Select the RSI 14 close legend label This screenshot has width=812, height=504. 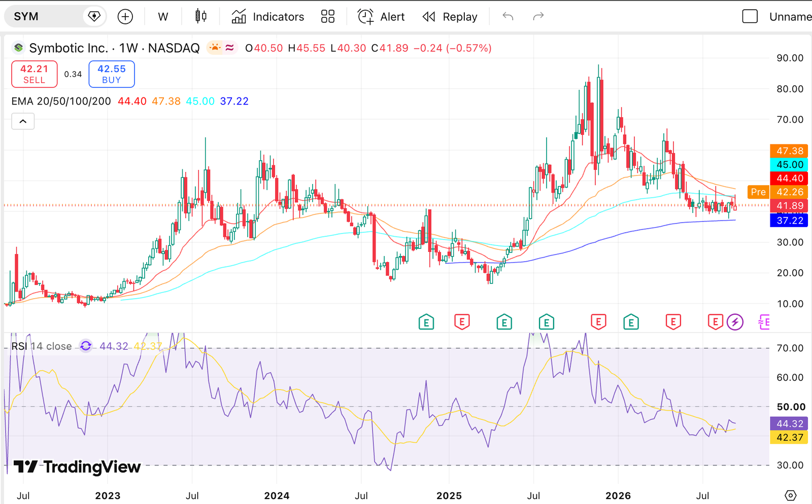click(42, 346)
